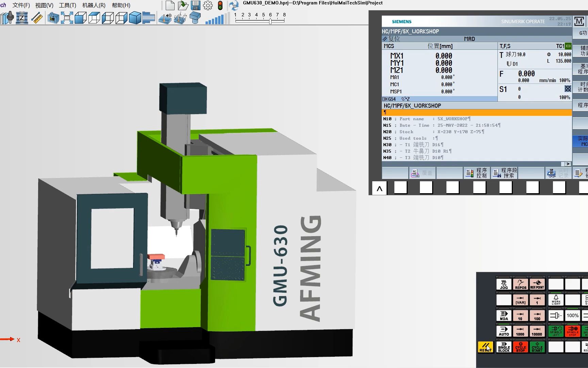Select JOG mode on the control panel

(504, 284)
